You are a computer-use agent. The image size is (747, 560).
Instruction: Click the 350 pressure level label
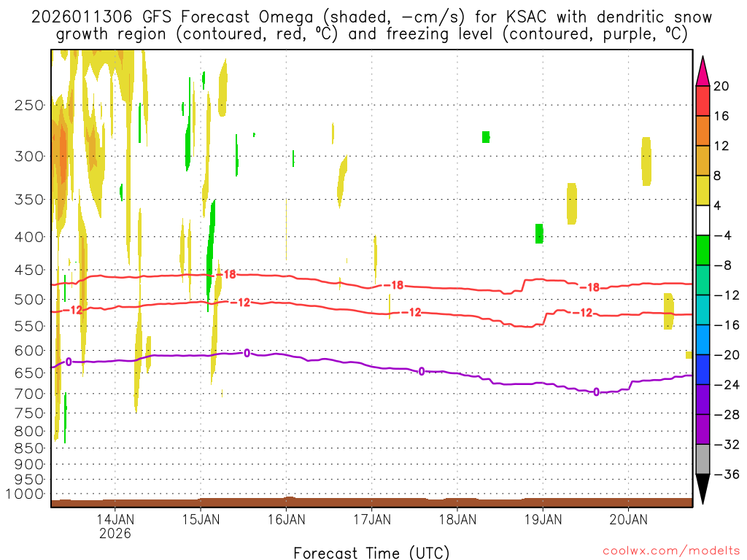click(29, 200)
